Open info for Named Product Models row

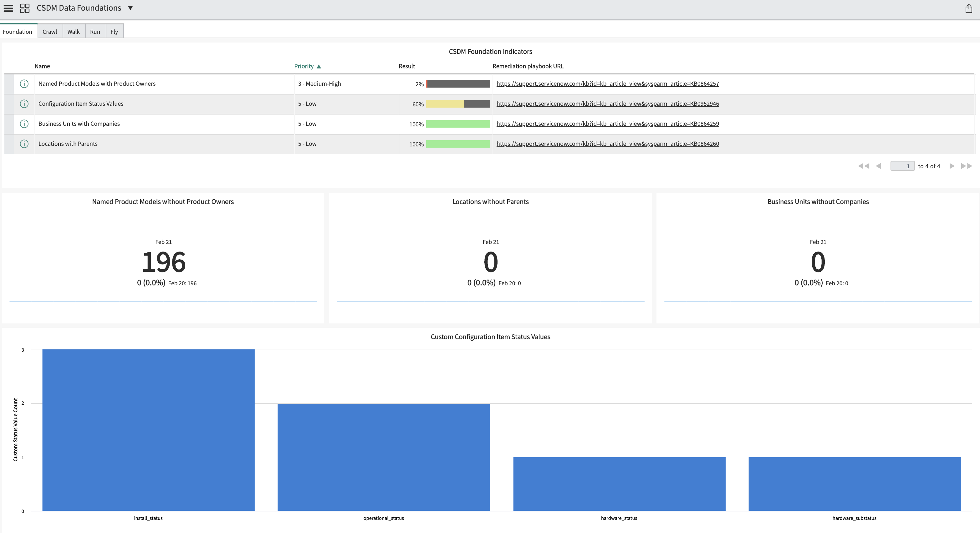pyautogui.click(x=24, y=84)
